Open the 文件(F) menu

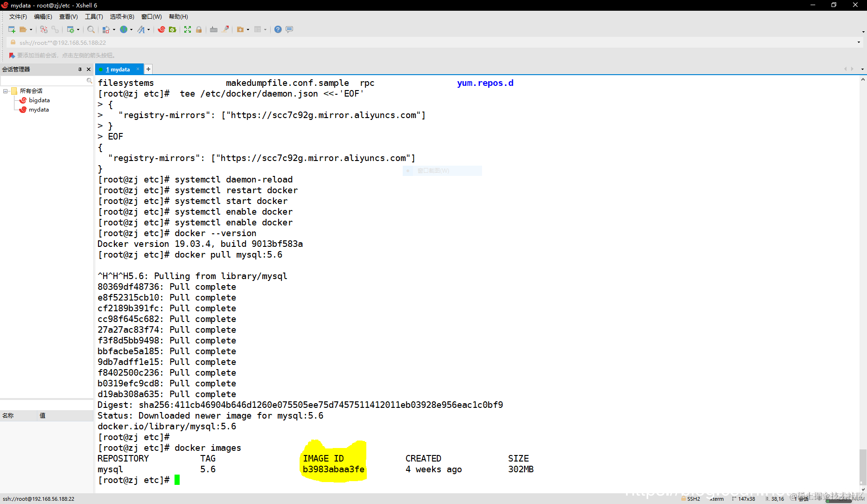click(x=18, y=17)
